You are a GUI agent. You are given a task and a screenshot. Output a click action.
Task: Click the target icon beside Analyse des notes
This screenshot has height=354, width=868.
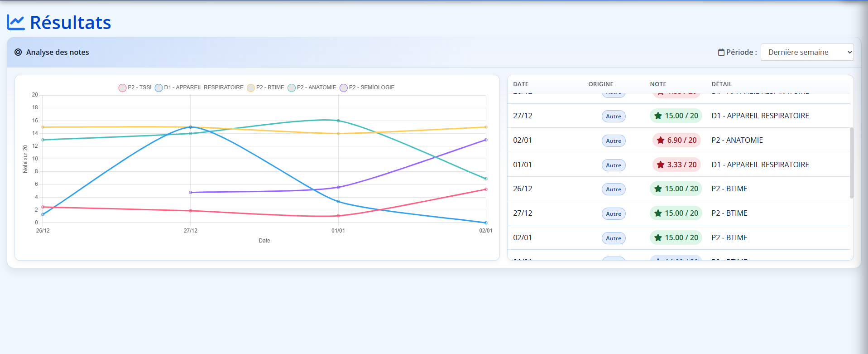point(18,52)
